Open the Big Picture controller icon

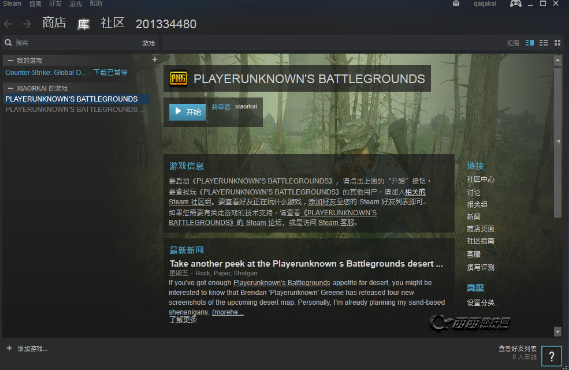coord(516,4)
